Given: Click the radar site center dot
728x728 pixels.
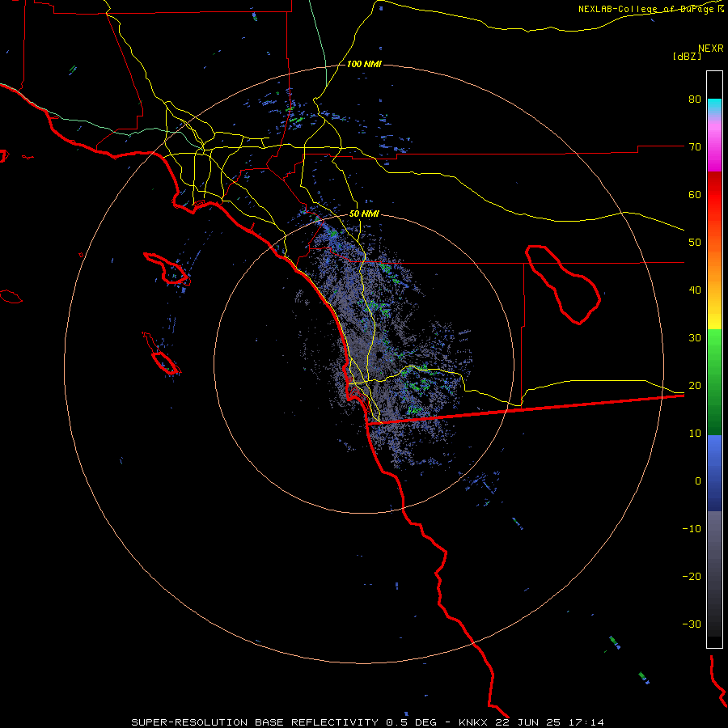Looking at the screenshot, I should point(379,356).
